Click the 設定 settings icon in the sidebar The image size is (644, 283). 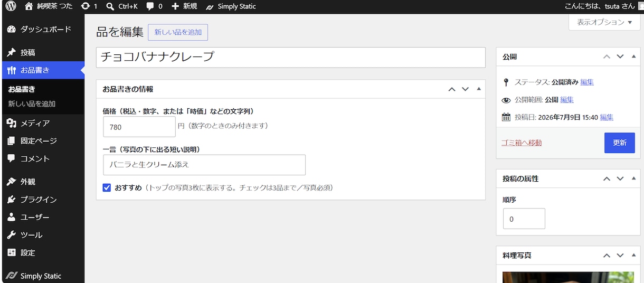point(12,252)
